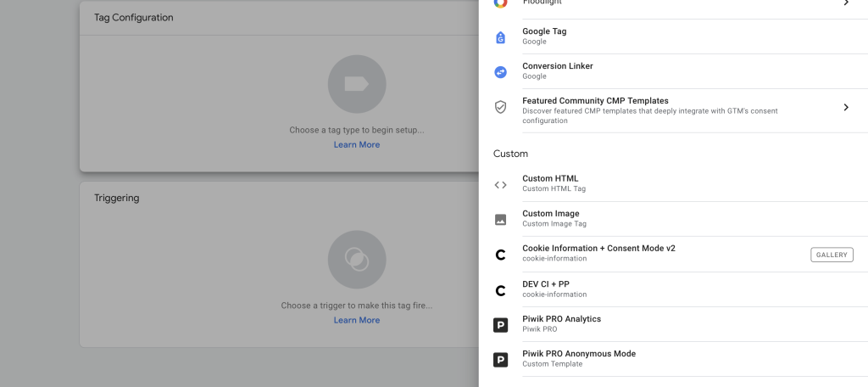Click the 'Custom Image Tag' subtitle

[x=554, y=223]
